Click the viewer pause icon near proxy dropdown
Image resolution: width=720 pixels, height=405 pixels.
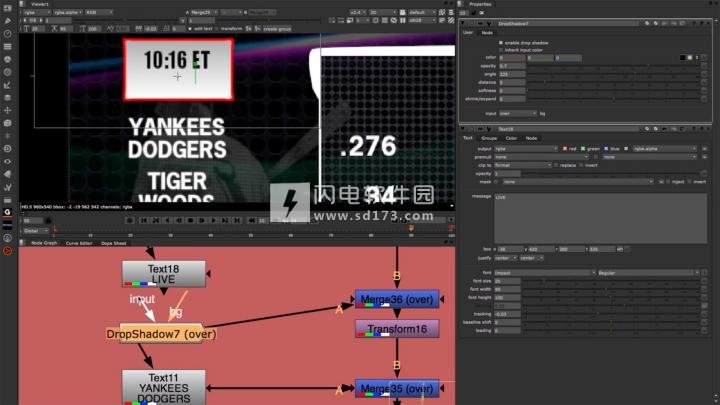(403, 21)
